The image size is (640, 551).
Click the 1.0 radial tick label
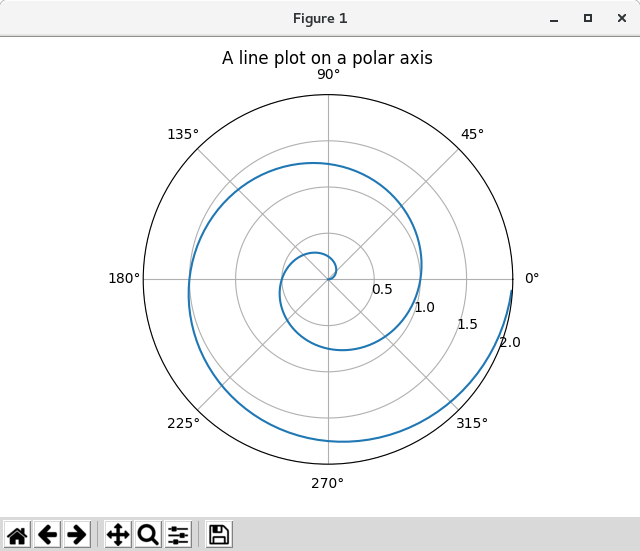tap(424, 307)
